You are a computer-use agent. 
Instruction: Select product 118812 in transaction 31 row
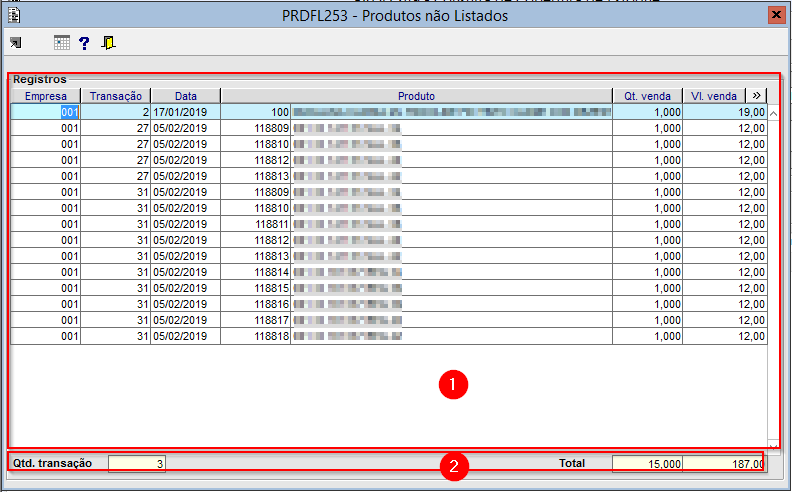[256, 240]
